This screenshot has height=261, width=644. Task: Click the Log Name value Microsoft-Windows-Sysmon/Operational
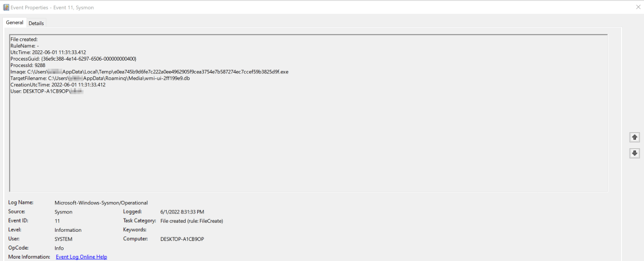click(101, 203)
